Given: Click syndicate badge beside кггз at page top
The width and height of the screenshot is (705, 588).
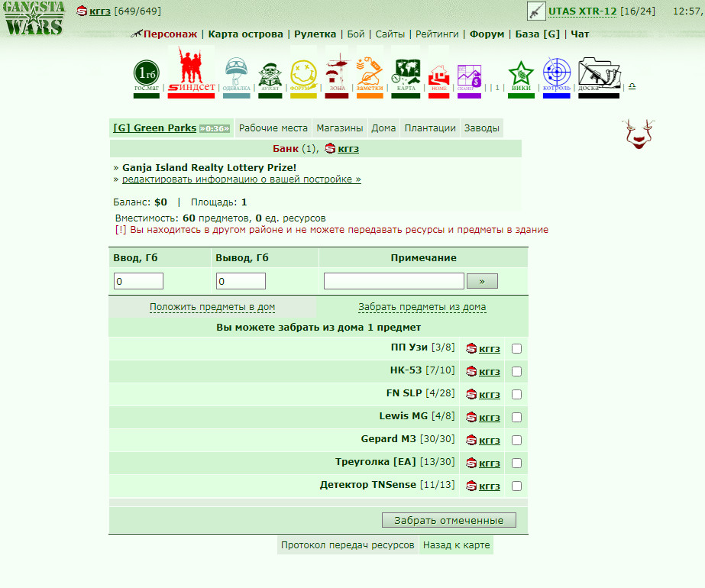Looking at the screenshot, I should pos(82,11).
